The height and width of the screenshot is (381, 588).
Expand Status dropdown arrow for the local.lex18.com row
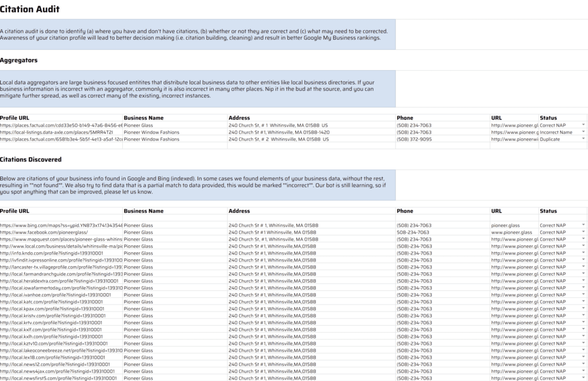tap(583, 357)
